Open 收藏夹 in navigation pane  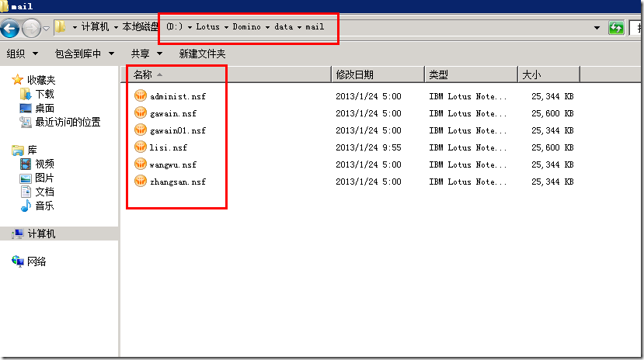coord(41,80)
